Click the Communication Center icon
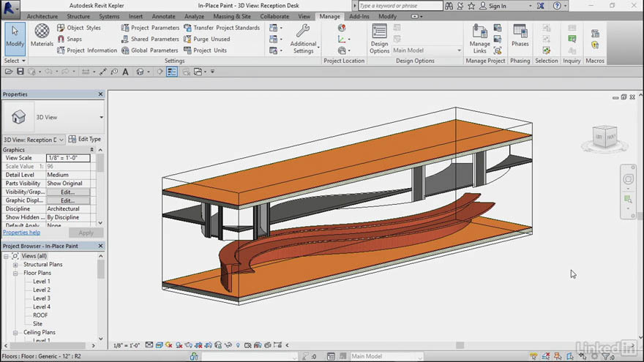 click(460, 6)
